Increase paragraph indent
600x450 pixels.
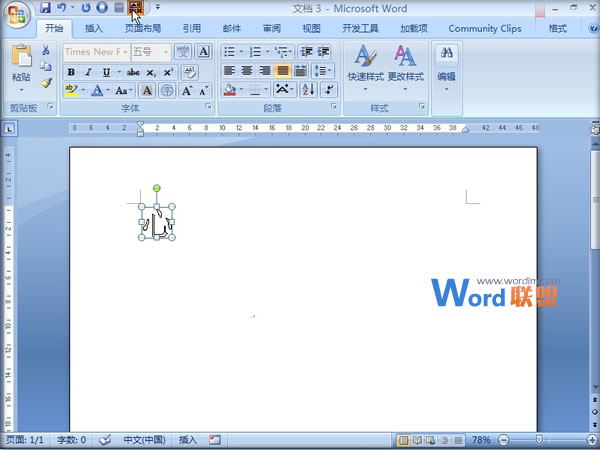point(323,52)
